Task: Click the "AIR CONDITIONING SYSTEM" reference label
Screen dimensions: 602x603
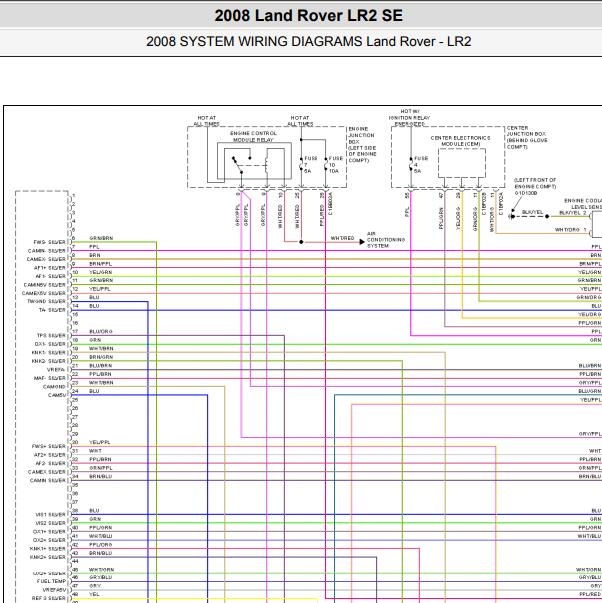Action: point(386,240)
